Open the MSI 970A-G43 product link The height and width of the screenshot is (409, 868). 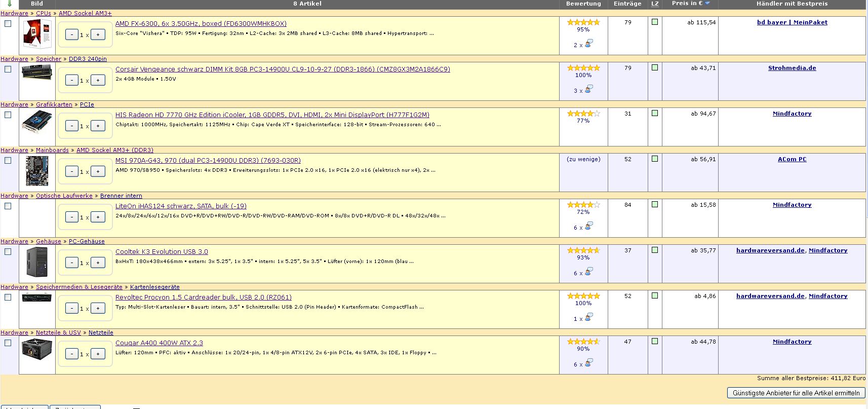[208, 161]
